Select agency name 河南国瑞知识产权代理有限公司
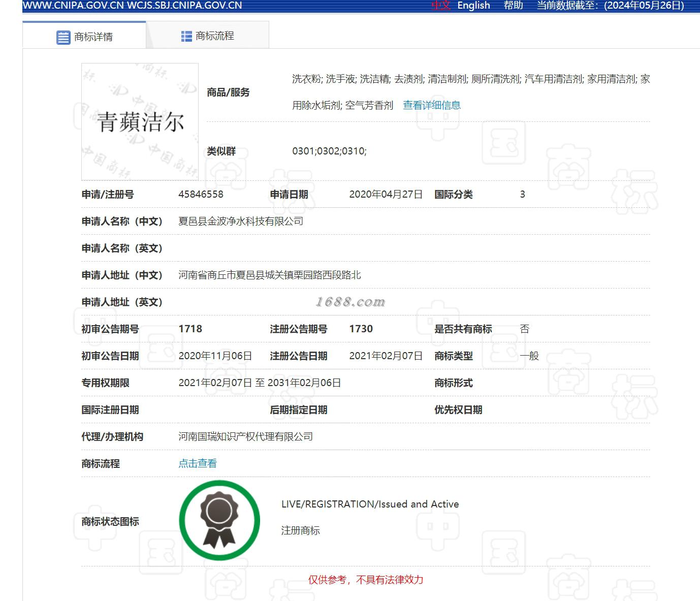The height and width of the screenshot is (601, 700). pos(245,436)
